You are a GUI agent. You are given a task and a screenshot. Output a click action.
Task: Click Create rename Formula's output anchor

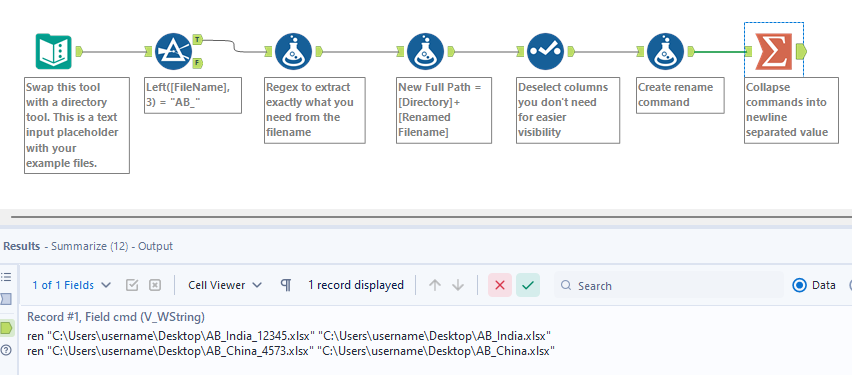tap(691, 52)
